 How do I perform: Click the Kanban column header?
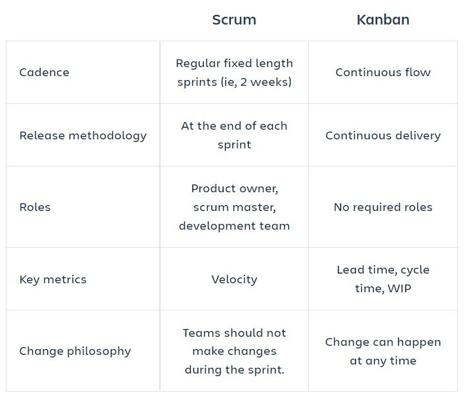click(x=383, y=20)
